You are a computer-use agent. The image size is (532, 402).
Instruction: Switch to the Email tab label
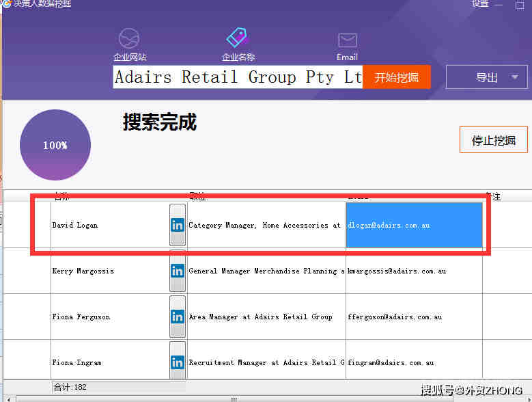point(347,57)
